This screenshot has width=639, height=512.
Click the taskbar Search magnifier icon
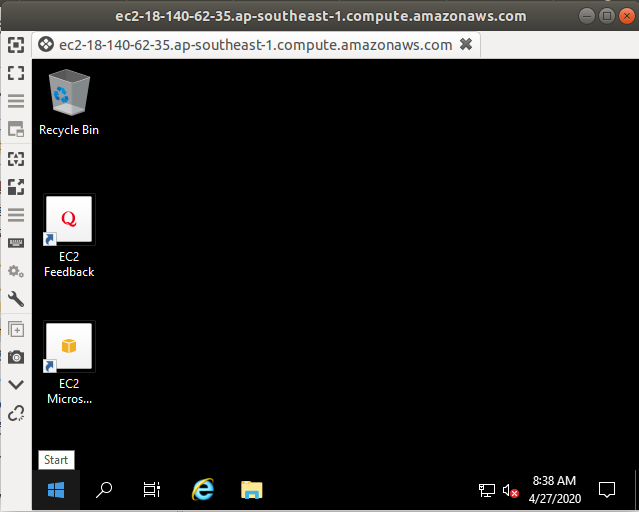click(104, 490)
